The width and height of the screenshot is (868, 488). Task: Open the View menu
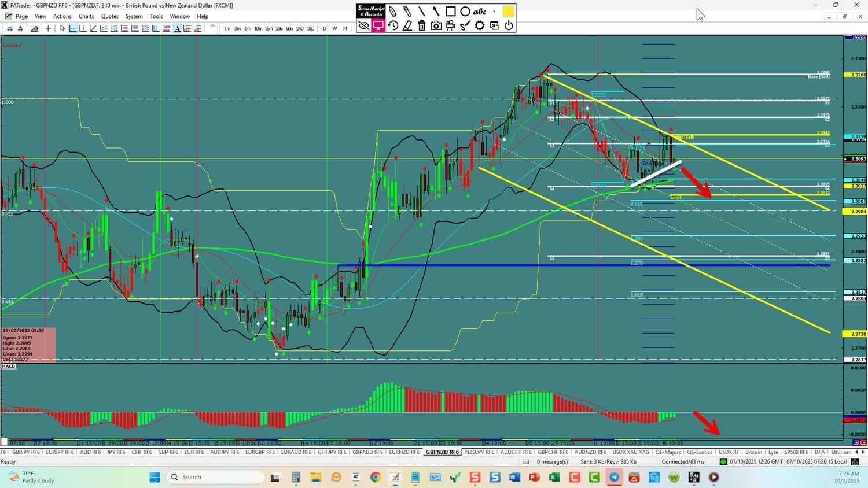(x=41, y=16)
